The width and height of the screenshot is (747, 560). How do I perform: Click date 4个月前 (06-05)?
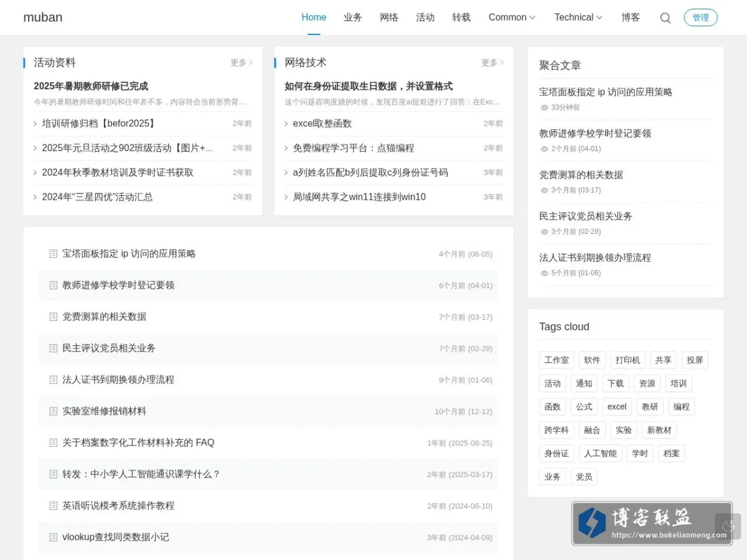(x=466, y=254)
